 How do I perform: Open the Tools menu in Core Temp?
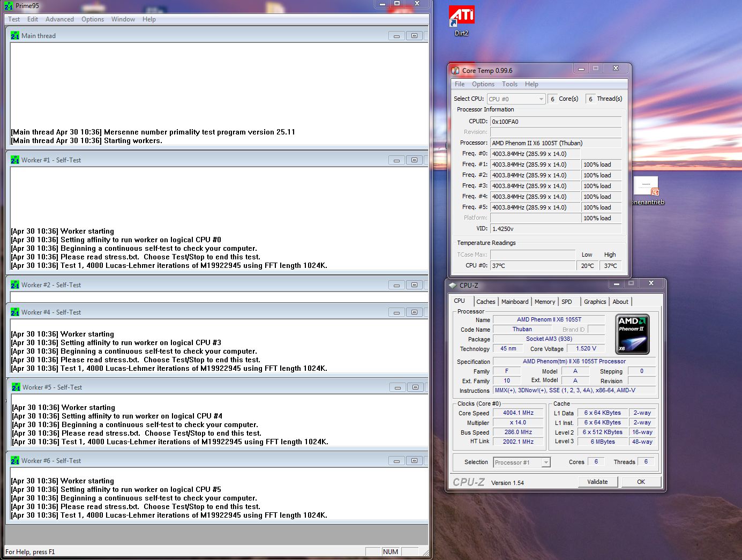point(509,84)
